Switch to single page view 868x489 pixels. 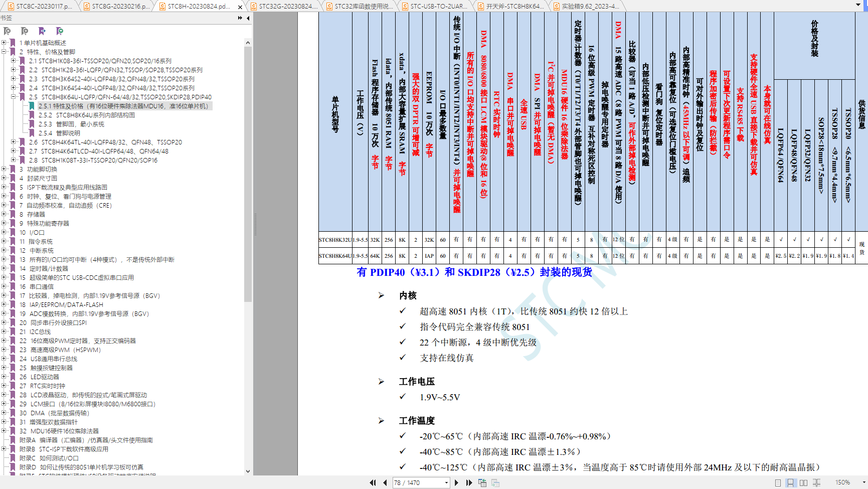tap(778, 482)
